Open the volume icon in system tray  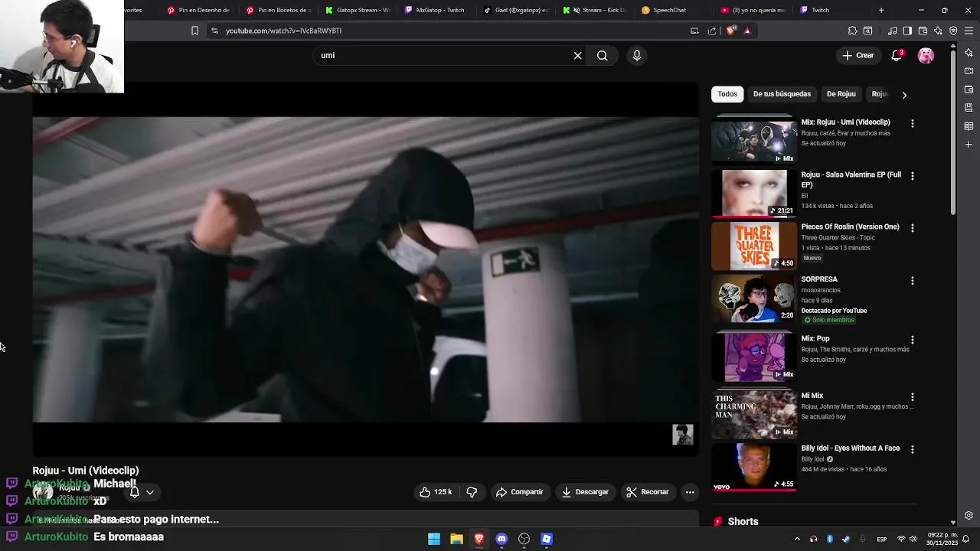coord(913,539)
